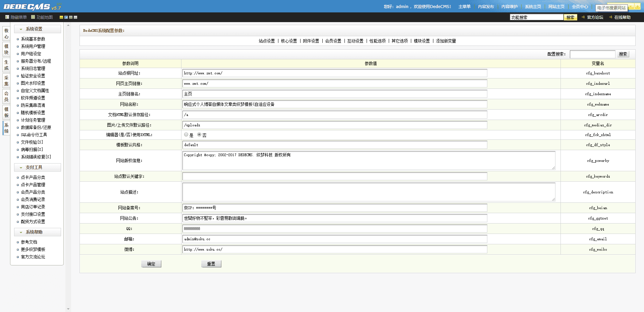Click the speaker icon beside 在线帮助
Image resolution: width=644 pixels, height=312 pixels.
(x=610, y=17)
